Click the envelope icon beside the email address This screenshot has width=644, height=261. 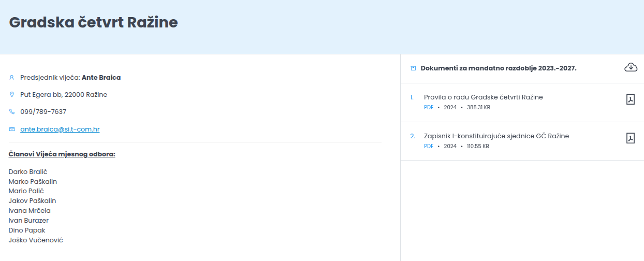point(12,129)
